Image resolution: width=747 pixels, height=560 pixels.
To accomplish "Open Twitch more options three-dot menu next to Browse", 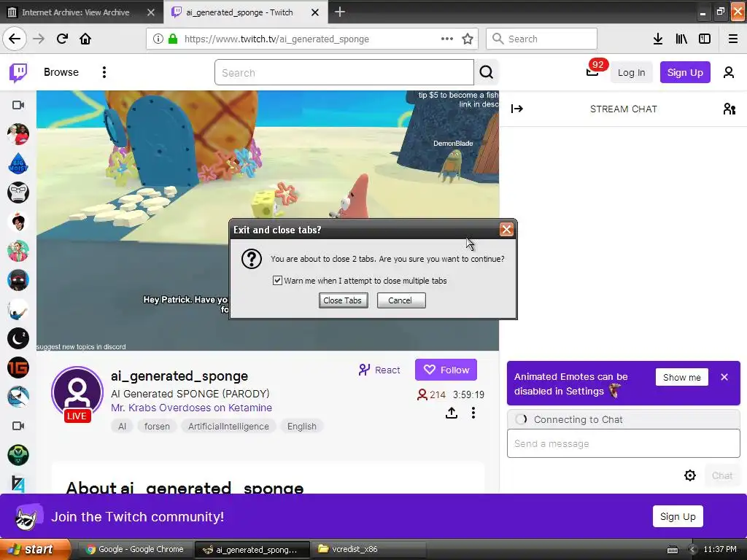I will click(104, 72).
